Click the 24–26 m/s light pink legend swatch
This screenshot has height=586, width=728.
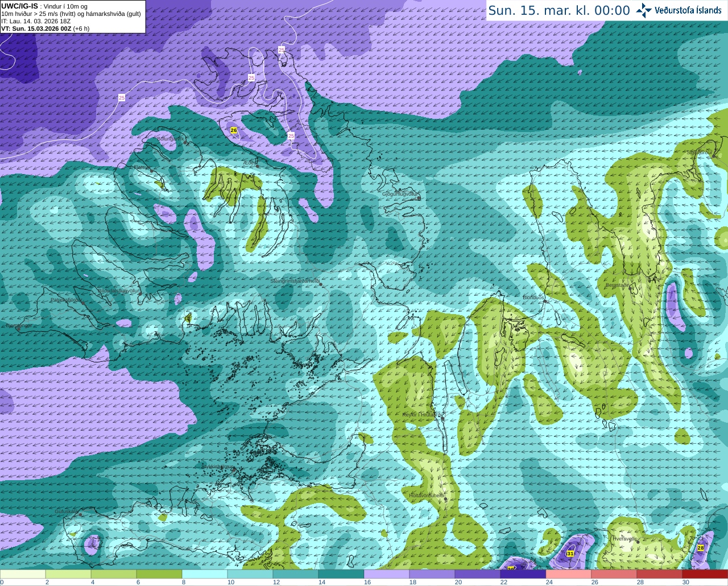point(569,574)
